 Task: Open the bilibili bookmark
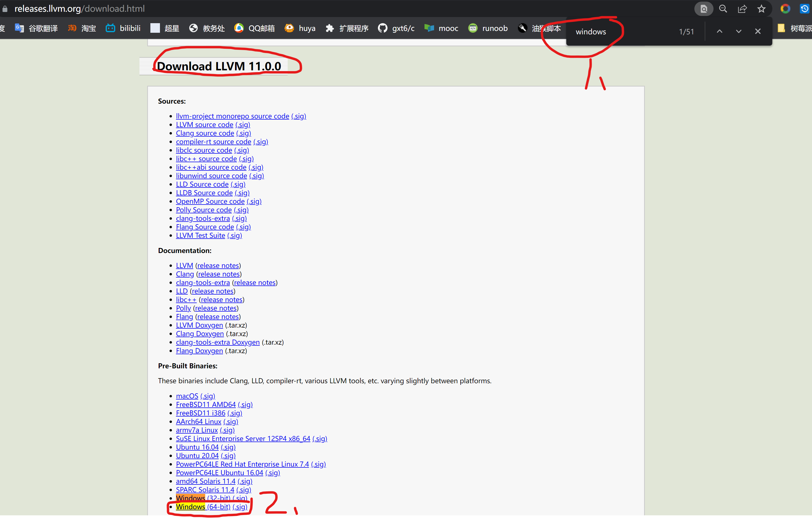123,28
